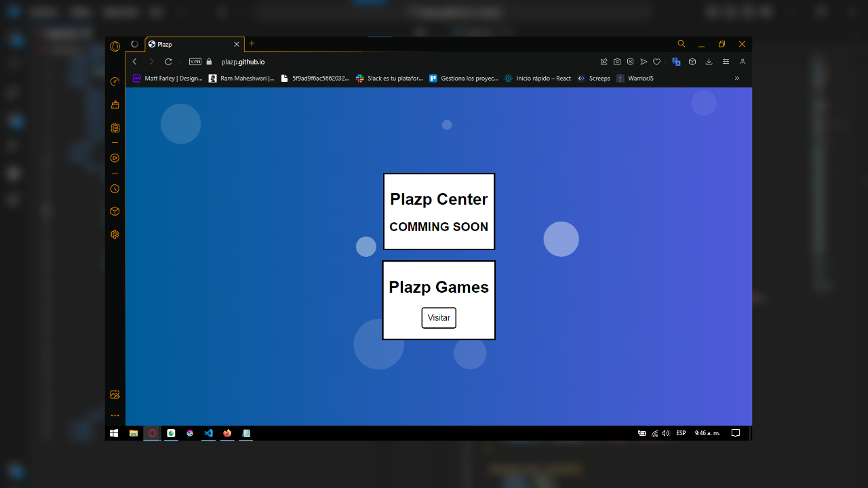Open the ad blocker shield icon
This screenshot has width=868, height=488.
pyautogui.click(x=630, y=62)
